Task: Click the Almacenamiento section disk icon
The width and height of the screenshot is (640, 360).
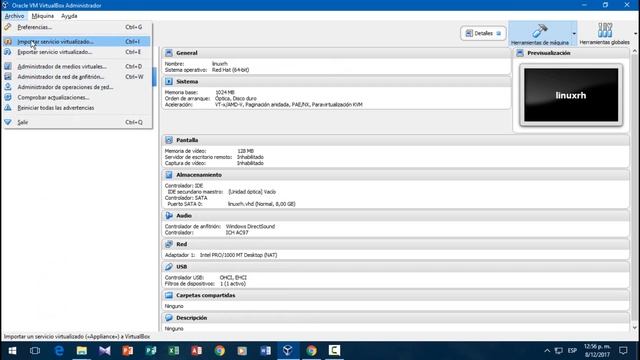Action: pyautogui.click(x=169, y=175)
